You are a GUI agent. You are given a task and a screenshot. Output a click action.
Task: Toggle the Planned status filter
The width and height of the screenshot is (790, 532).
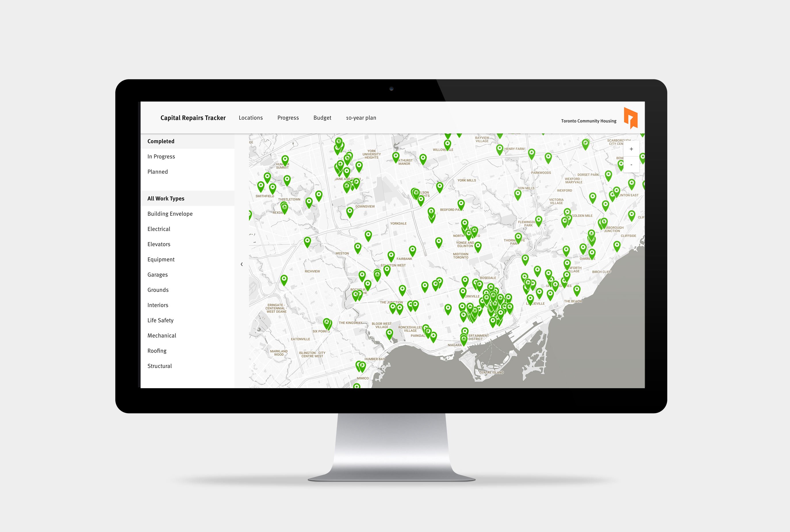[158, 172]
